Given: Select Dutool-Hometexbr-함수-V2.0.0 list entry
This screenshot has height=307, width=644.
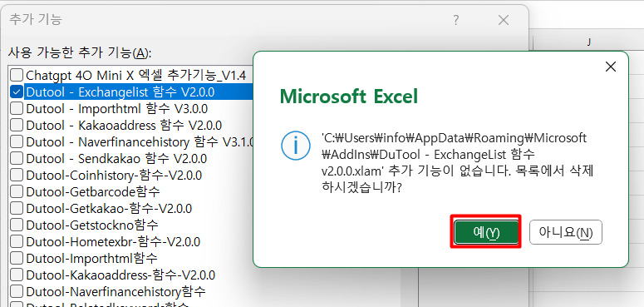Looking at the screenshot, I should click(113, 241).
